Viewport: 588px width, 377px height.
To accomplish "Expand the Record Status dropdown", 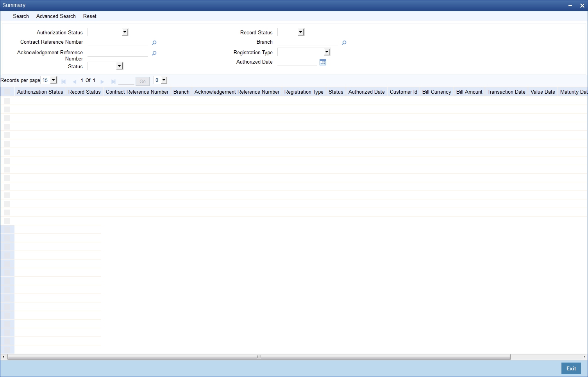I will (291, 32).
